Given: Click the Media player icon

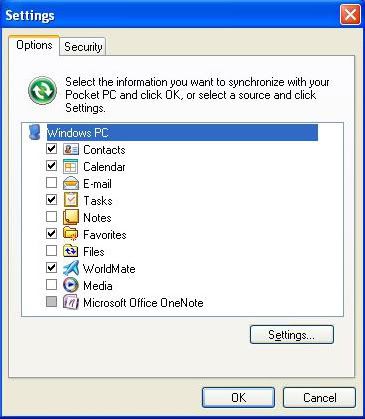Looking at the screenshot, I should click(71, 285).
